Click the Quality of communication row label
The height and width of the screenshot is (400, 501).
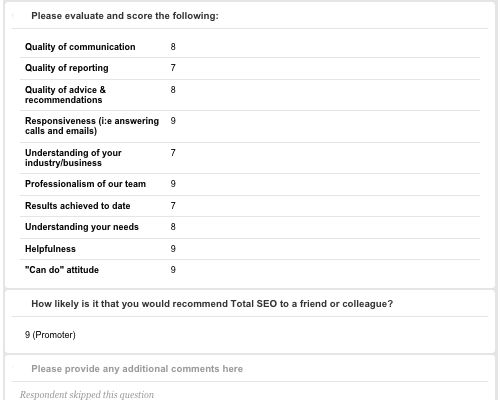[x=80, y=47]
